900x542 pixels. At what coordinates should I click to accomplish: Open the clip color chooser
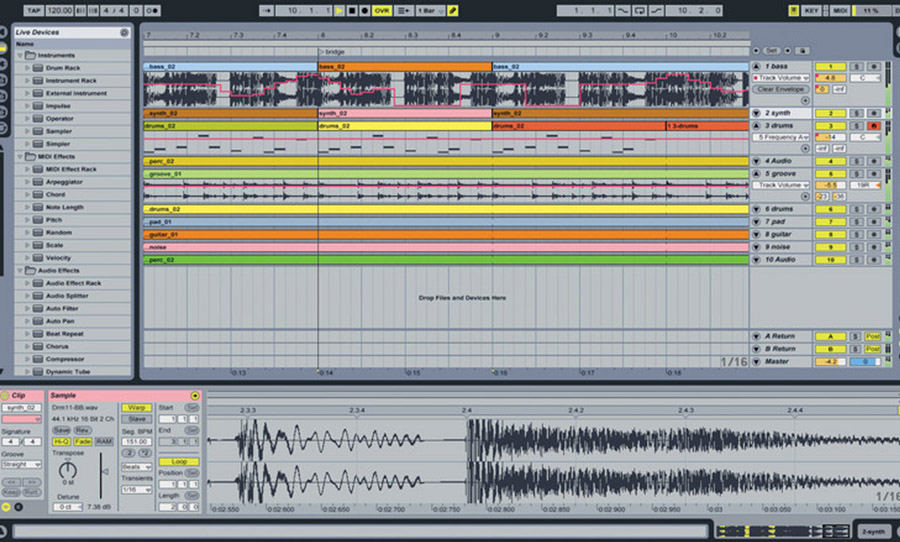pos(21,419)
